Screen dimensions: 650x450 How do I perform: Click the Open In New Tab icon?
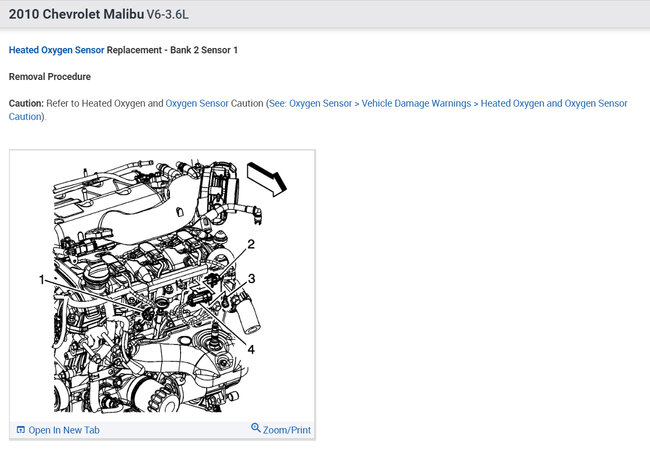pyautogui.click(x=21, y=430)
